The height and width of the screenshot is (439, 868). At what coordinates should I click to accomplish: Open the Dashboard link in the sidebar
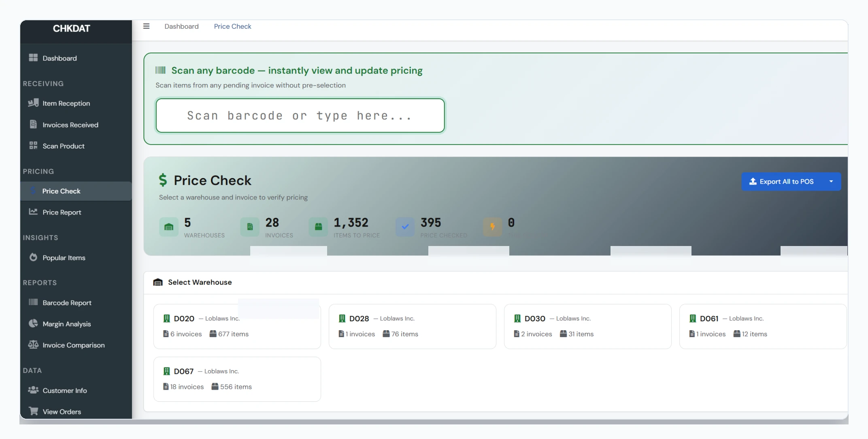pos(60,58)
